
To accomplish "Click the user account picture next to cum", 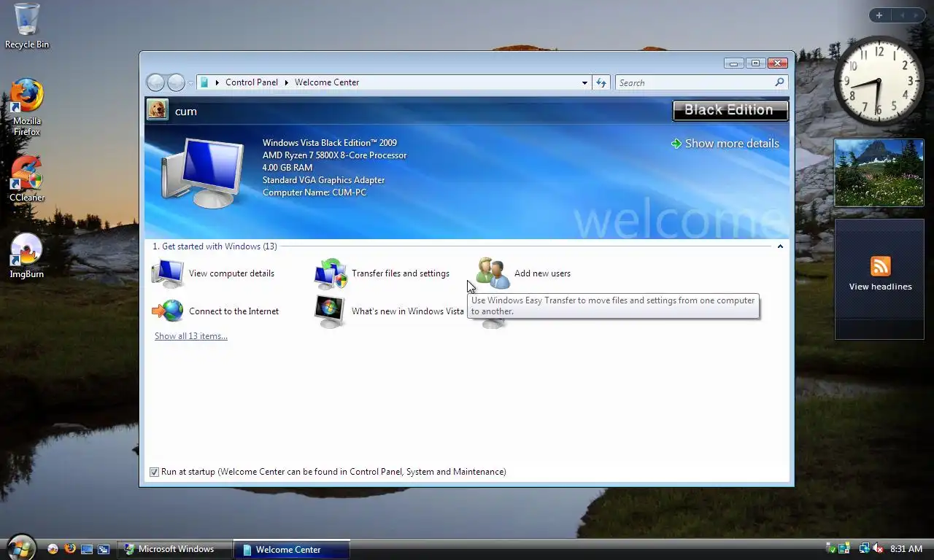I will point(158,110).
